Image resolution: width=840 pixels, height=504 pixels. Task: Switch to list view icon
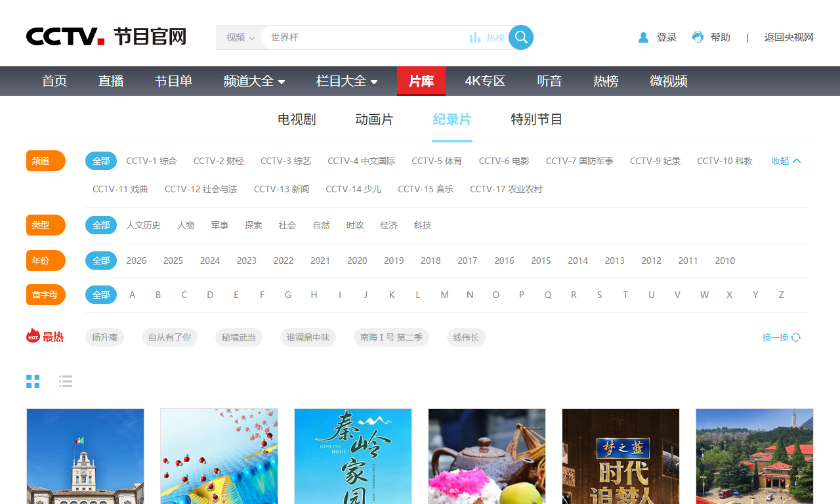[x=66, y=381]
